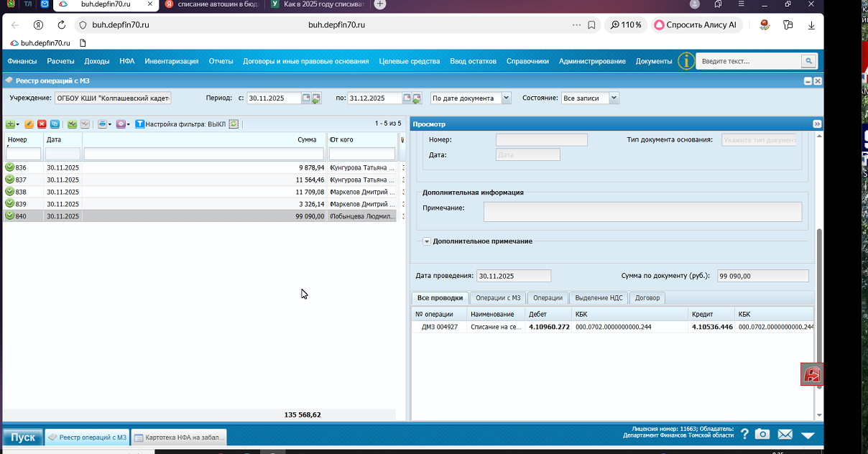Click the browser downloads arrow icon
Image resolution: width=868 pixels, height=454 pixels.
[811, 24]
